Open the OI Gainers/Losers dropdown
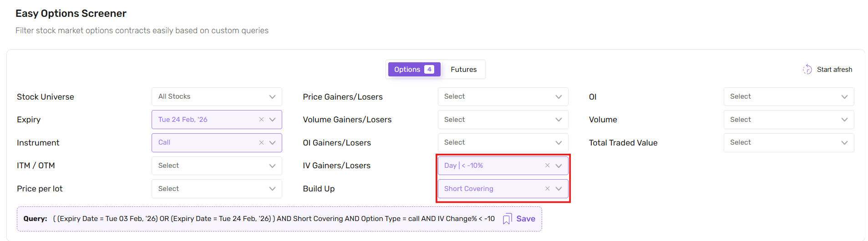 click(x=503, y=143)
